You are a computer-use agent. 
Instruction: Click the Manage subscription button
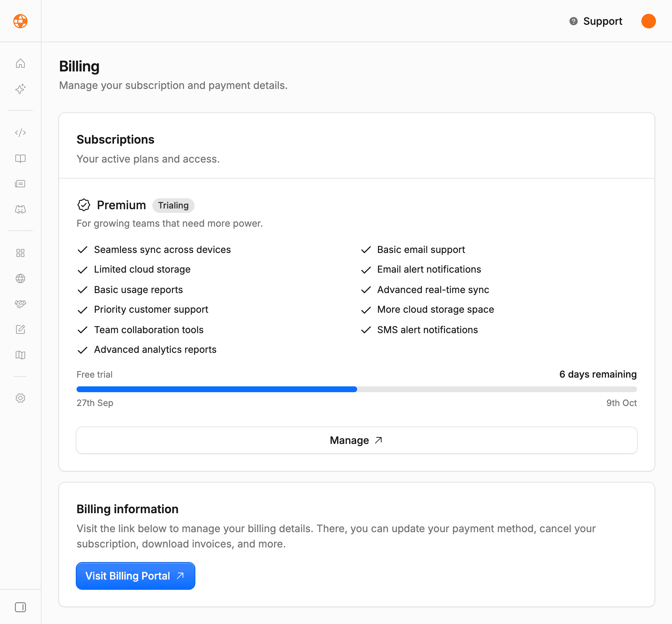(x=357, y=440)
